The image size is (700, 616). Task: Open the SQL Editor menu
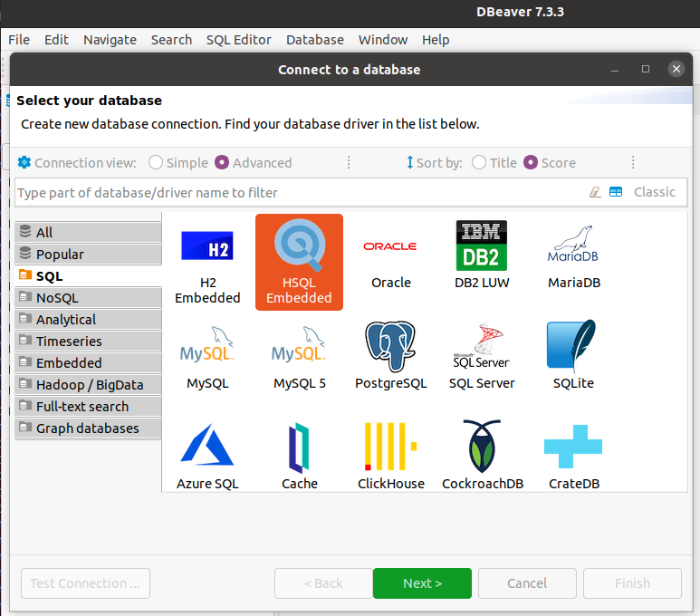point(239,40)
